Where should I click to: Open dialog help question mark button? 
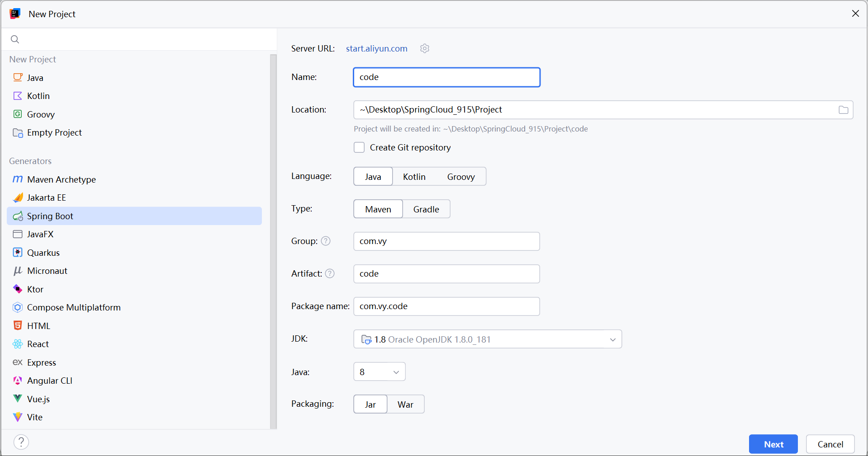pos(21,442)
